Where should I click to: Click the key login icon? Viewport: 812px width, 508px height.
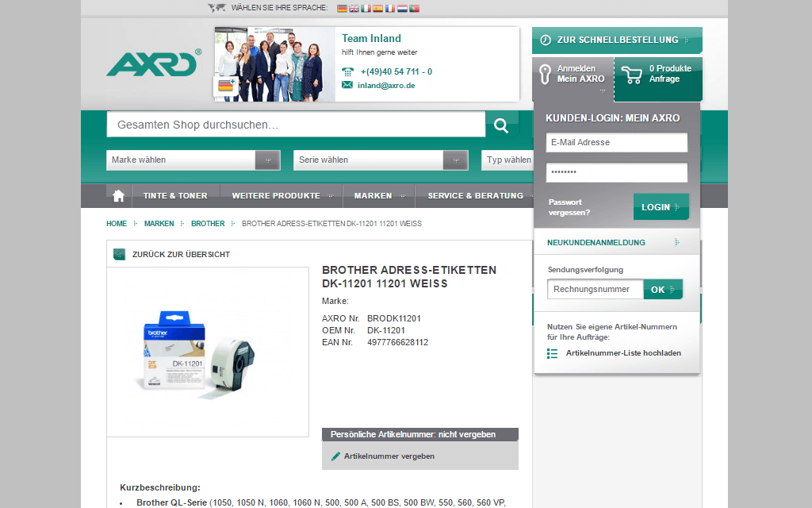tap(544, 74)
